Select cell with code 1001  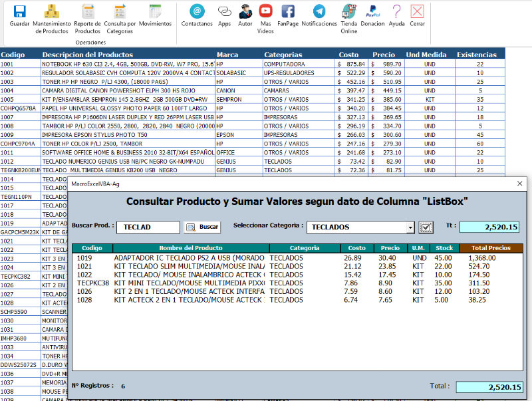[21, 64]
